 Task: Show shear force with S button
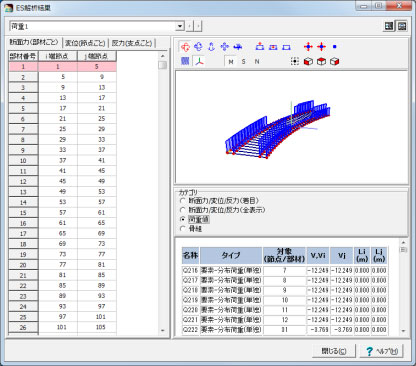click(244, 62)
